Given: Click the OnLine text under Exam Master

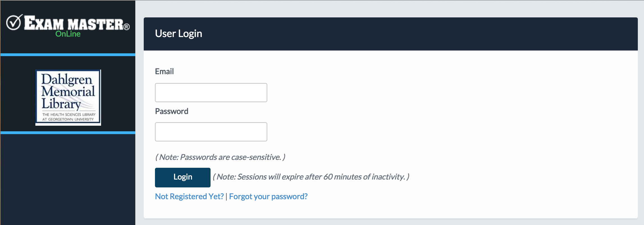Looking at the screenshot, I should (67, 34).
